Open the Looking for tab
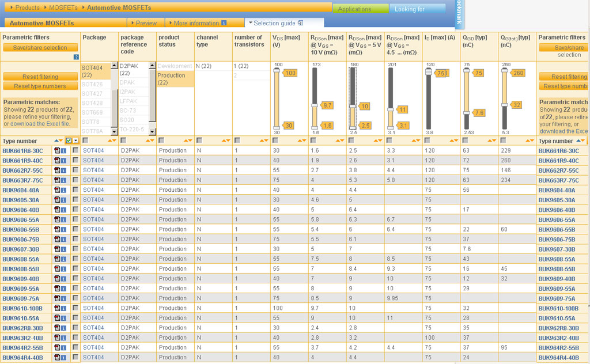 (410, 9)
